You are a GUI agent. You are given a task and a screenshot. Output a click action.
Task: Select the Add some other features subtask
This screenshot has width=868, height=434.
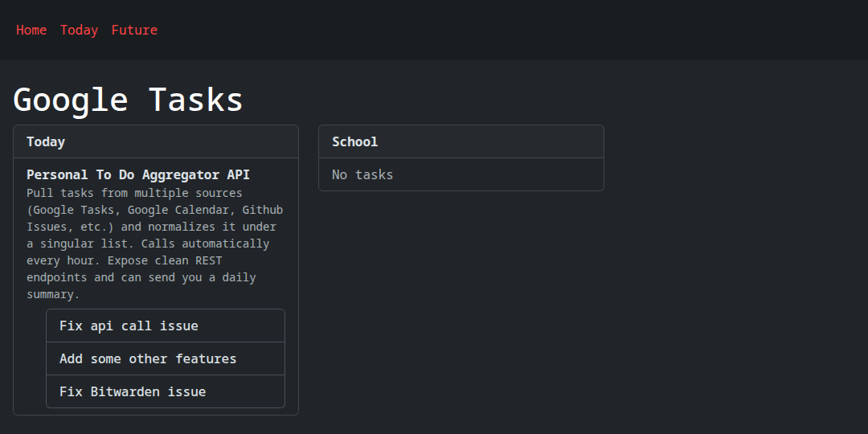tap(148, 358)
